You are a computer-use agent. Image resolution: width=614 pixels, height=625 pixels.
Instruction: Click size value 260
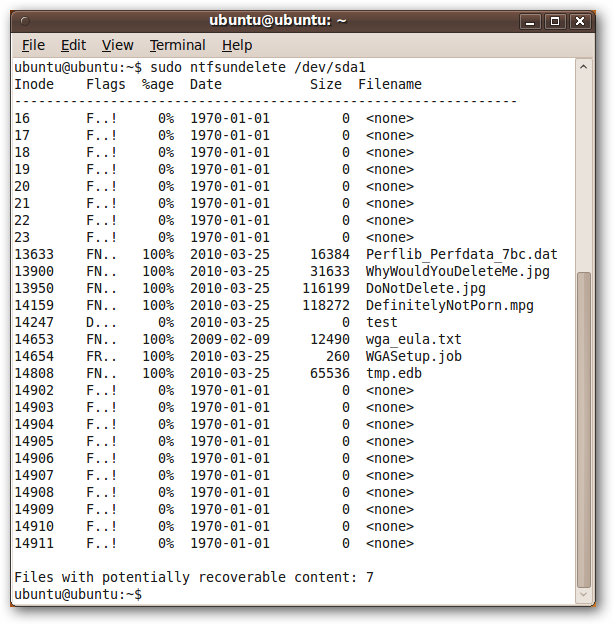point(338,356)
